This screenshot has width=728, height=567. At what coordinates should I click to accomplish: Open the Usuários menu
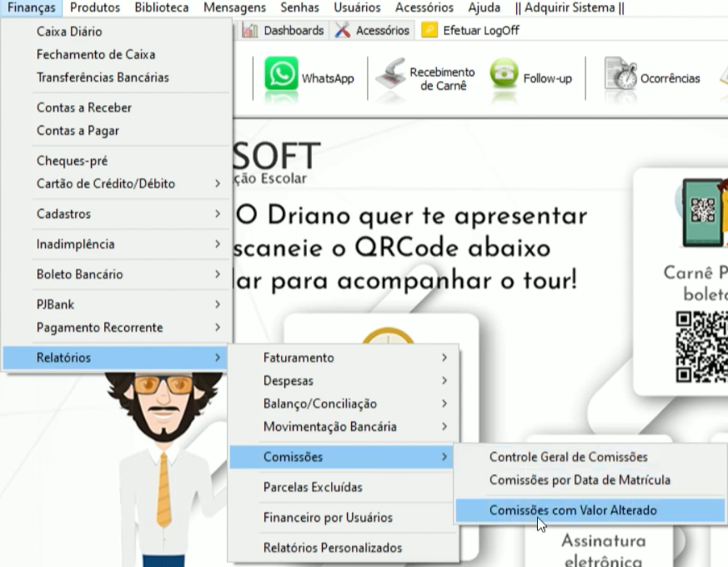coord(357,8)
